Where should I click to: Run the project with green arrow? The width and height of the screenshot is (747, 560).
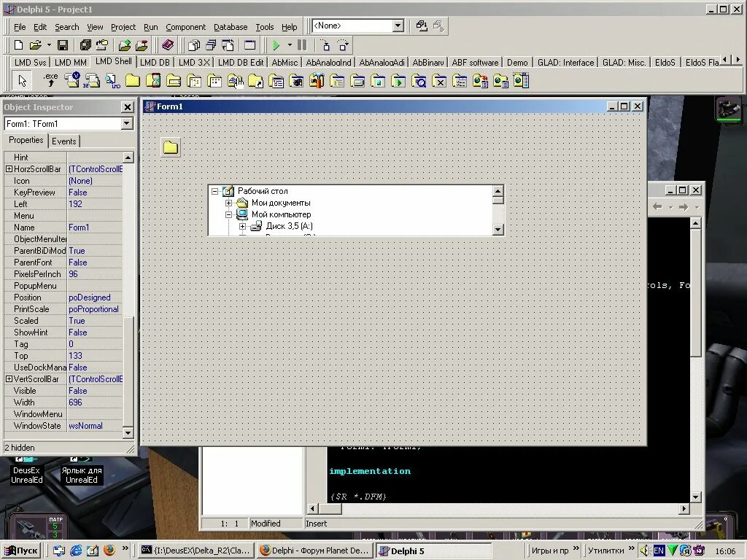[x=276, y=45]
